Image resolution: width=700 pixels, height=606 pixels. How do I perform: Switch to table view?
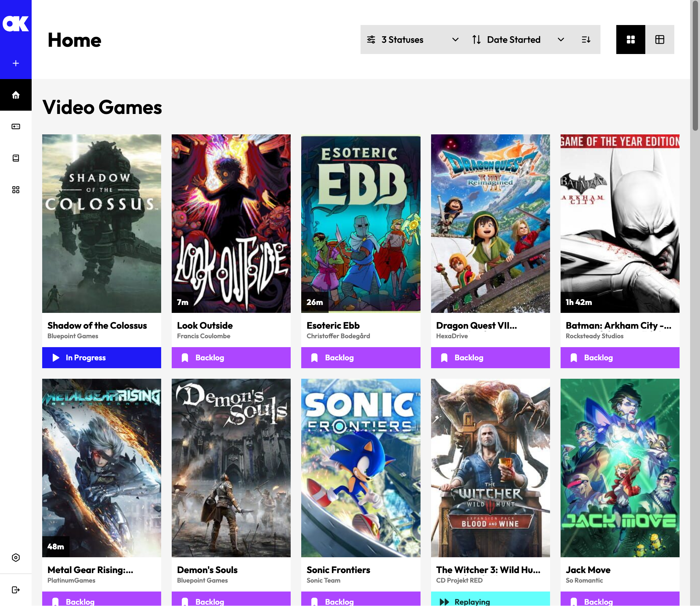click(x=659, y=40)
